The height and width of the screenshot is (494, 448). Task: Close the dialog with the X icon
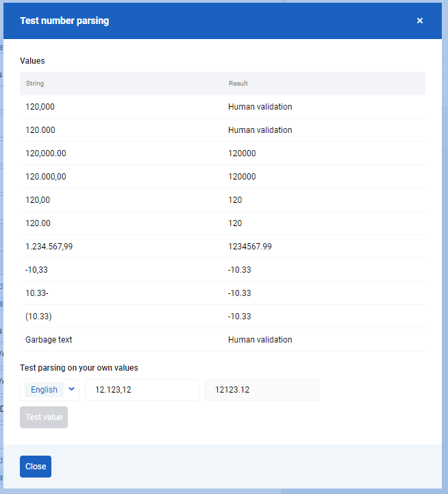tap(420, 21)
